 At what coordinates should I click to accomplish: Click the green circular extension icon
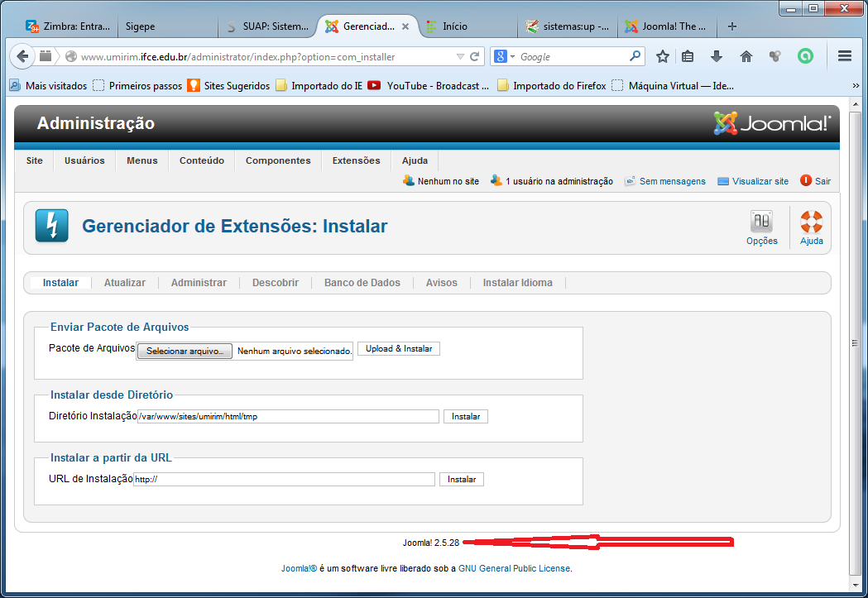805,56
